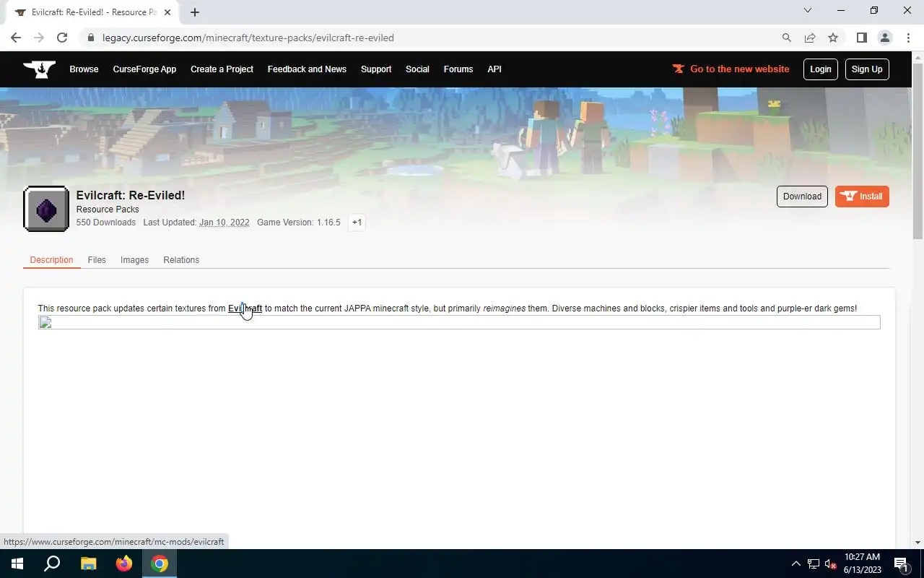Viewport: 924px width, 578px height.
Task: Open the notification center
Action: pos(901,564)
